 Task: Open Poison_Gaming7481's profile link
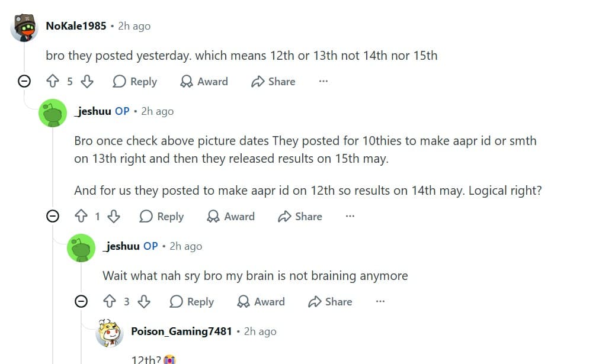[x=181, y=331]
